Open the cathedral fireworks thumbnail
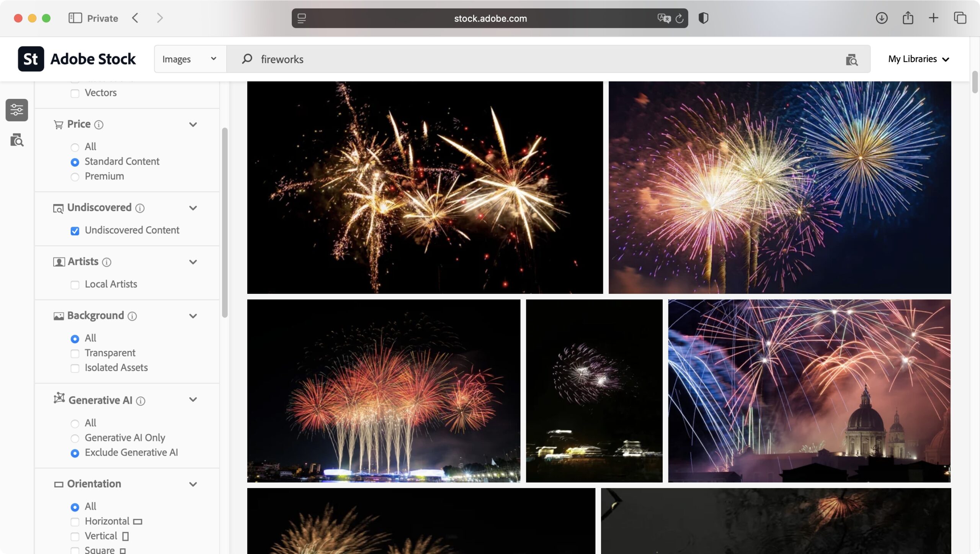The height and width of the screenshot is (554, 980). (x=809, y=391)
